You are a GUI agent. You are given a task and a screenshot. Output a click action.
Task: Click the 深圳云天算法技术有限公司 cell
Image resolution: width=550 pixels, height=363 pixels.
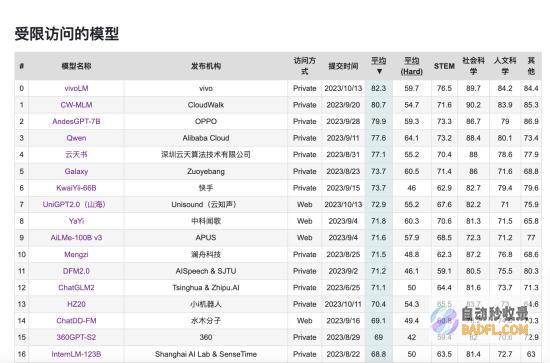[206, 154]
